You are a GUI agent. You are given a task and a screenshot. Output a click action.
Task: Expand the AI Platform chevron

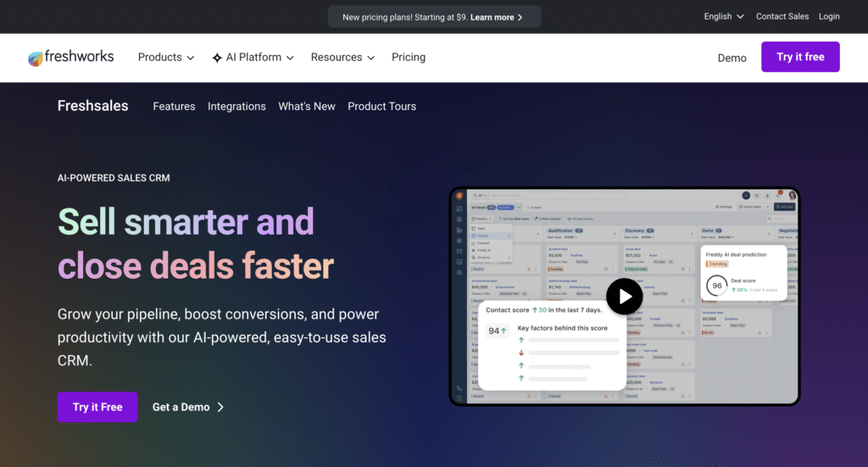[290, 58]
